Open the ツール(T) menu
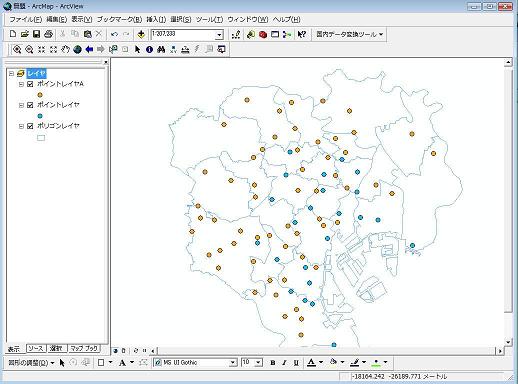518x384 pixels. pos(209,19)
